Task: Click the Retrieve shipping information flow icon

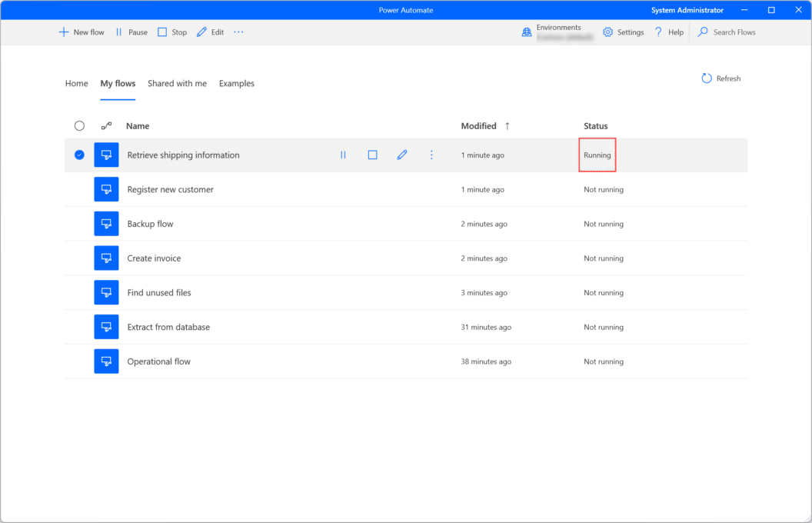Action: (106, 155)
